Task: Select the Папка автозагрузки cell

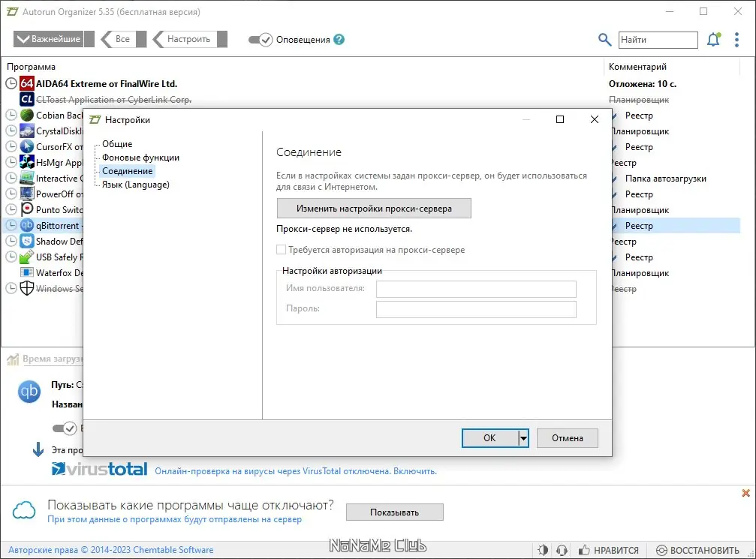Action: pyautogui.click(x=665, y=179)
